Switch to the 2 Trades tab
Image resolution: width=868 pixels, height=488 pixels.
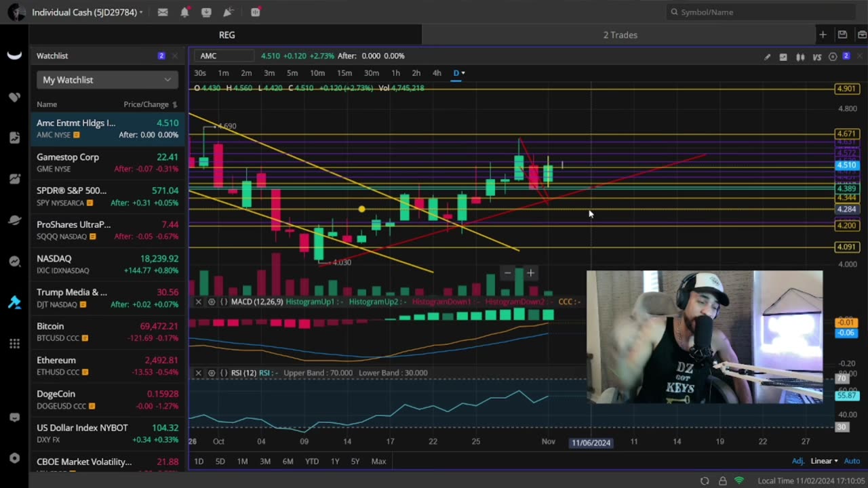tap(620, 35)
